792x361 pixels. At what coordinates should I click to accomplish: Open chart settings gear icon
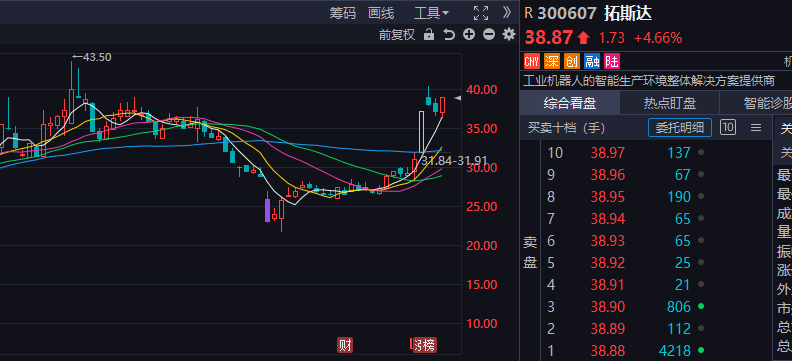(509, 34)
